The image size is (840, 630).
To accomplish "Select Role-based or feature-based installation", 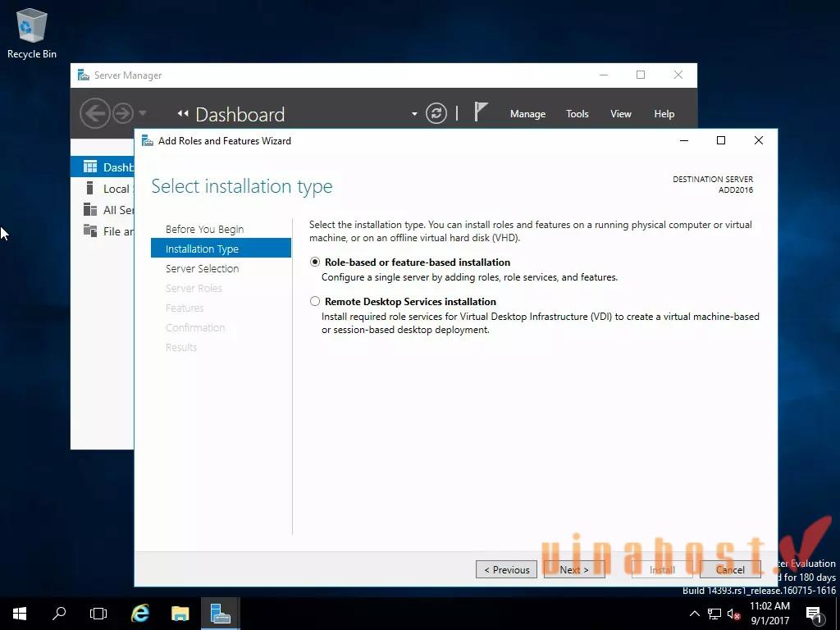I will 315,262.
